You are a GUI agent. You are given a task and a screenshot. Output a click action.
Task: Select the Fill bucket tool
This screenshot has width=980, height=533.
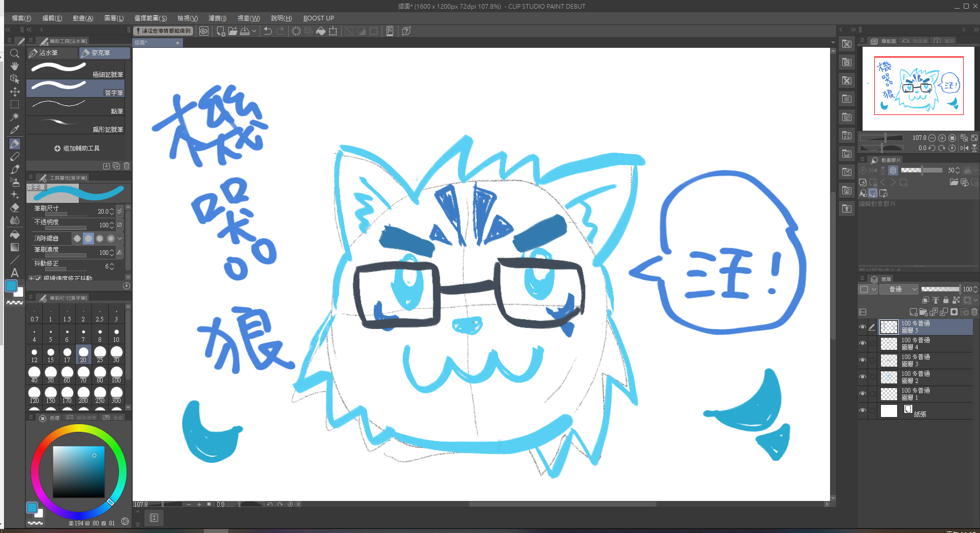tap(15, 234)
